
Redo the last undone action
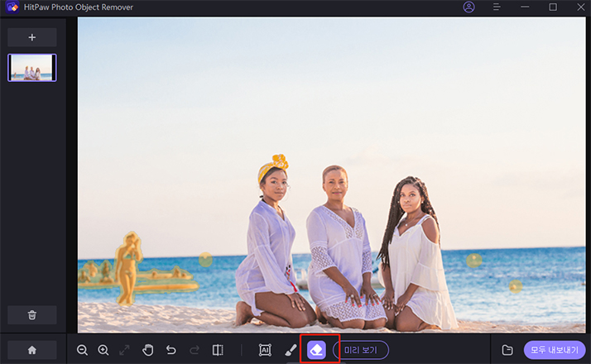pos(195,350)
